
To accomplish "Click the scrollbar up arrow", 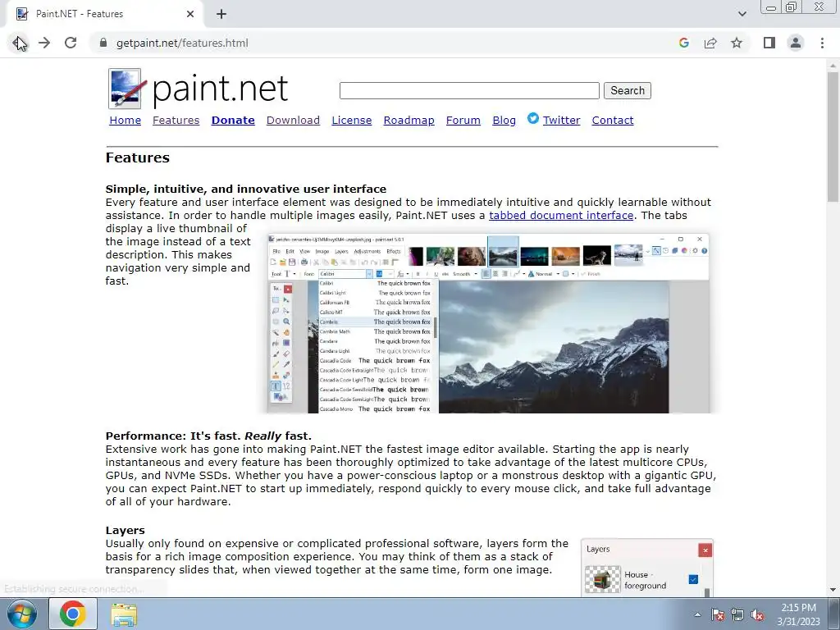I will coord(833,65).
